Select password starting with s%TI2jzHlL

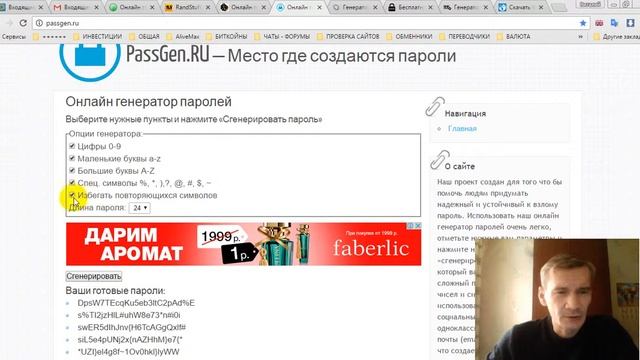click(x=129, y=315)
